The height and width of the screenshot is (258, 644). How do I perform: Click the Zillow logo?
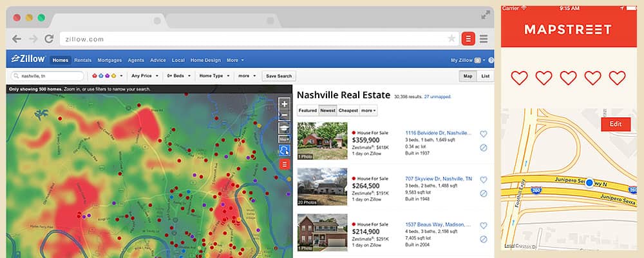click(x=28, y=59)
